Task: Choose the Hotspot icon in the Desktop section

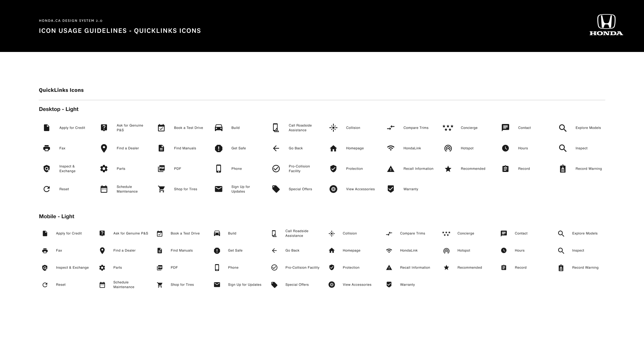Action: point(448,148)
